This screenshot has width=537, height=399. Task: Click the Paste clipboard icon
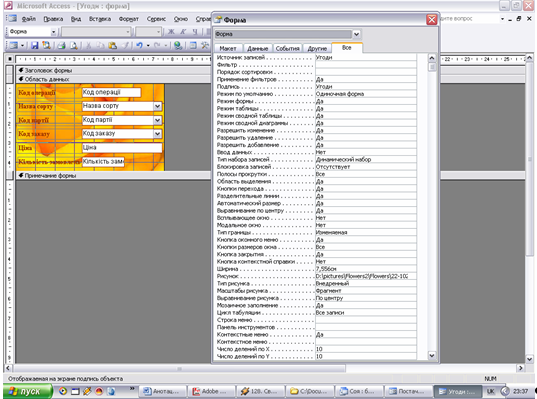[x=112, y=45]
